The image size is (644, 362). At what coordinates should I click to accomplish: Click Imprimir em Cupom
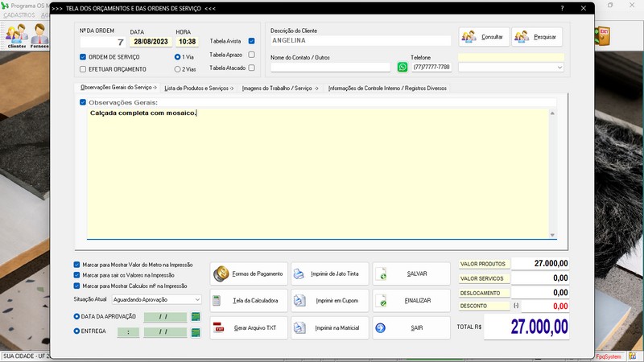tap(329, 301)
